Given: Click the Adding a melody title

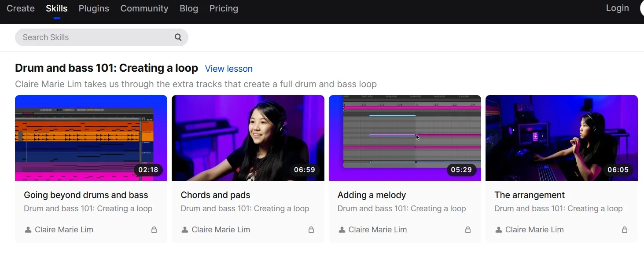Looking at the screenshot, I should (372, 195).
